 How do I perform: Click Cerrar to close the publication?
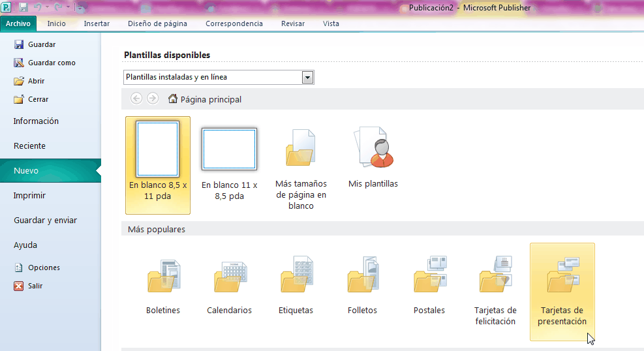pyautogui.click(x=31, y=99)
